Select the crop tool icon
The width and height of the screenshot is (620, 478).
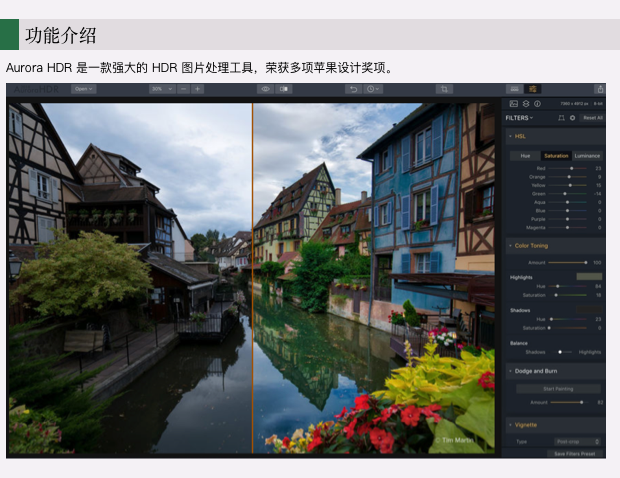click(444, 89)
